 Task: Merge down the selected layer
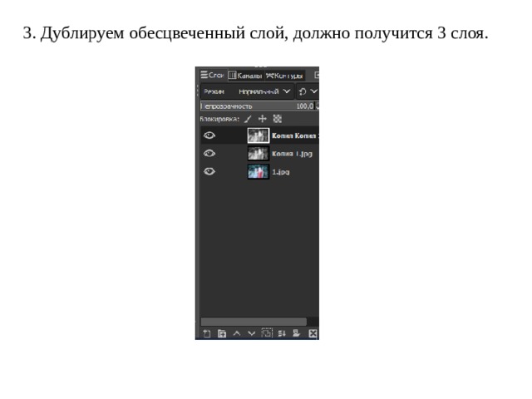[x=282, y=333]
